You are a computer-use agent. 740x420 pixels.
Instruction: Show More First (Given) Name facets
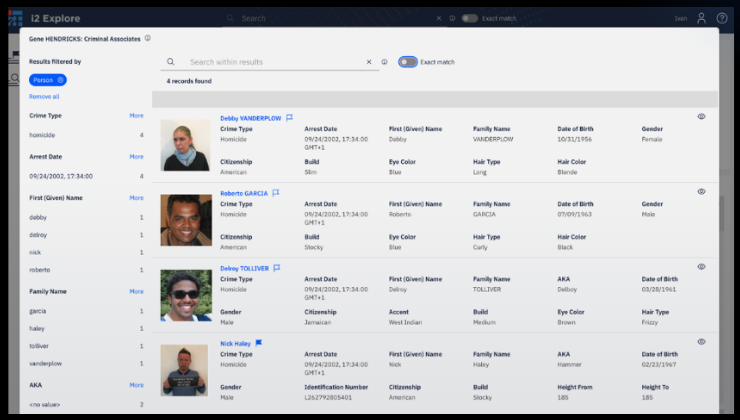point(136,198)
